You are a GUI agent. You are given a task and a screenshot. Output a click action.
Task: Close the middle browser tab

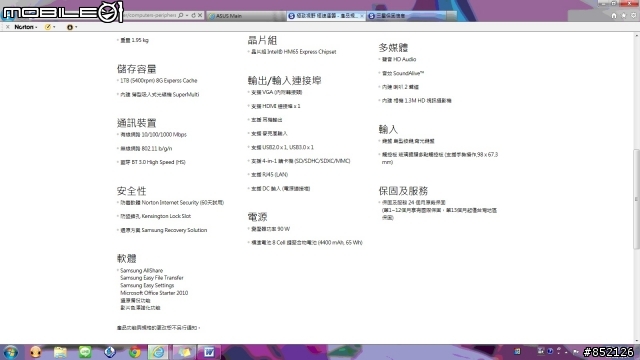(x=362, y=16)
